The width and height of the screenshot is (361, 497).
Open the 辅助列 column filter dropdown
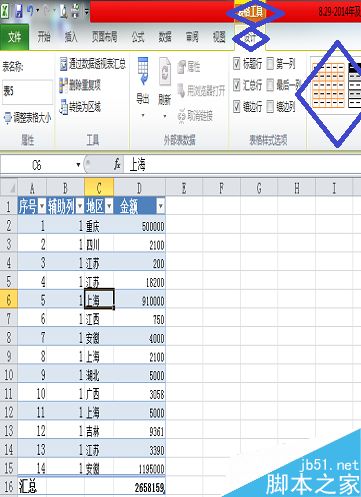point(80,207)
